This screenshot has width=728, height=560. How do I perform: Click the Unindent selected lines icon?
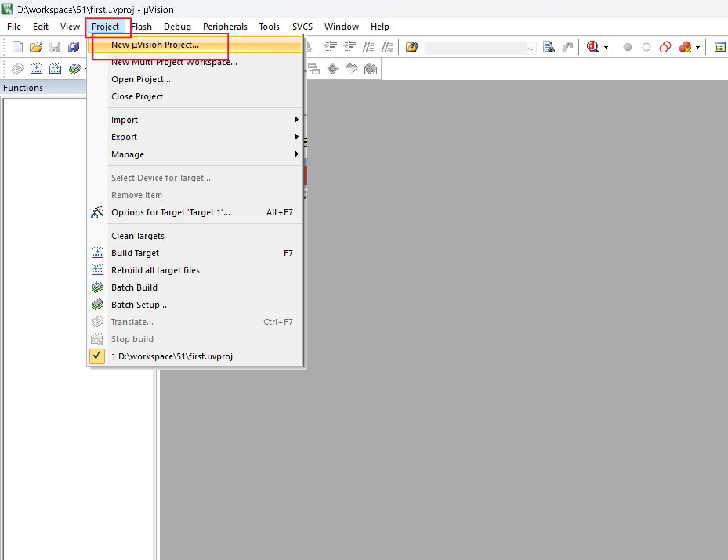click(350, 47)
